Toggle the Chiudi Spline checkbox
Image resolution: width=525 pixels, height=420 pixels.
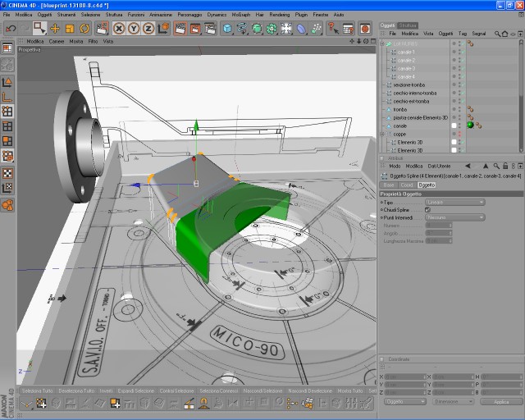pos(427,210)
